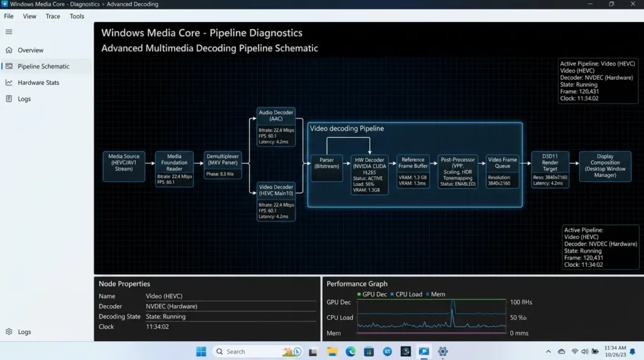Click the active media diagnostics taskbar icon
Image resolution: width=644 pixels, height=360 pixels.
pos(424,351)
